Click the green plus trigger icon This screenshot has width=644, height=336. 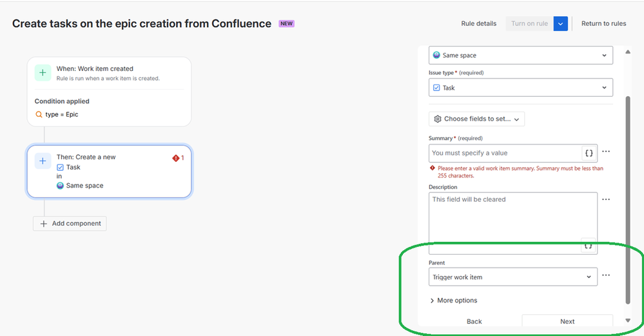tap(43, 73)
